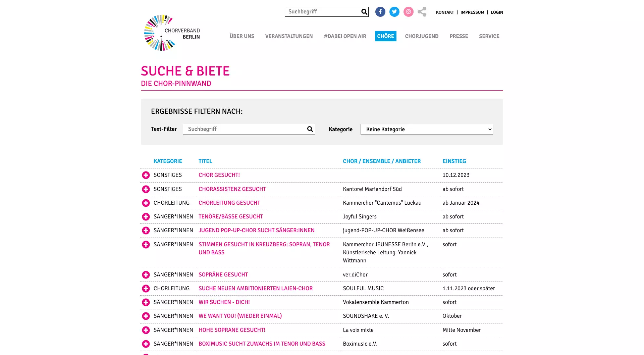The height and width of the screenshot is (355, 644).
Task: Expand the 'Wir suchen - dich!' row
Action: (146, 302)
